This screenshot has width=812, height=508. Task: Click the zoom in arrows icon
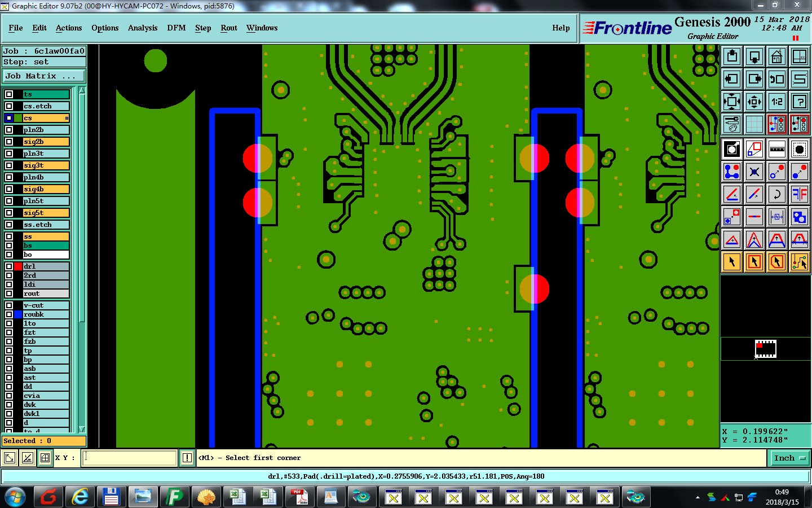[732, 102]
